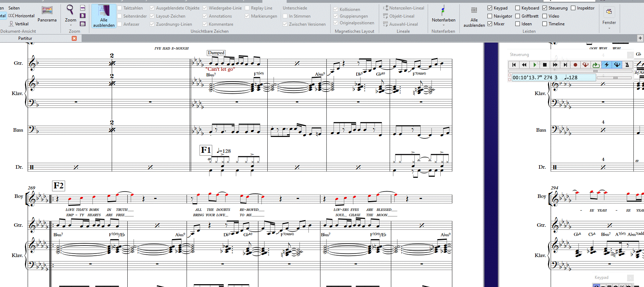This screenshot has width=644, height=287.
Task: Stop playback with the black square button
Action: click(545, 65)
